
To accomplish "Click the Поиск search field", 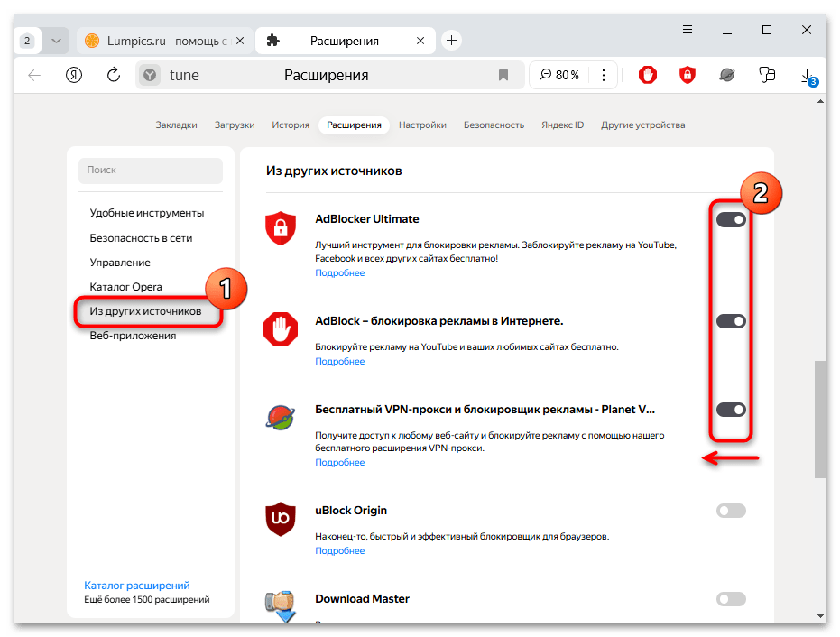I will (151, 170).
